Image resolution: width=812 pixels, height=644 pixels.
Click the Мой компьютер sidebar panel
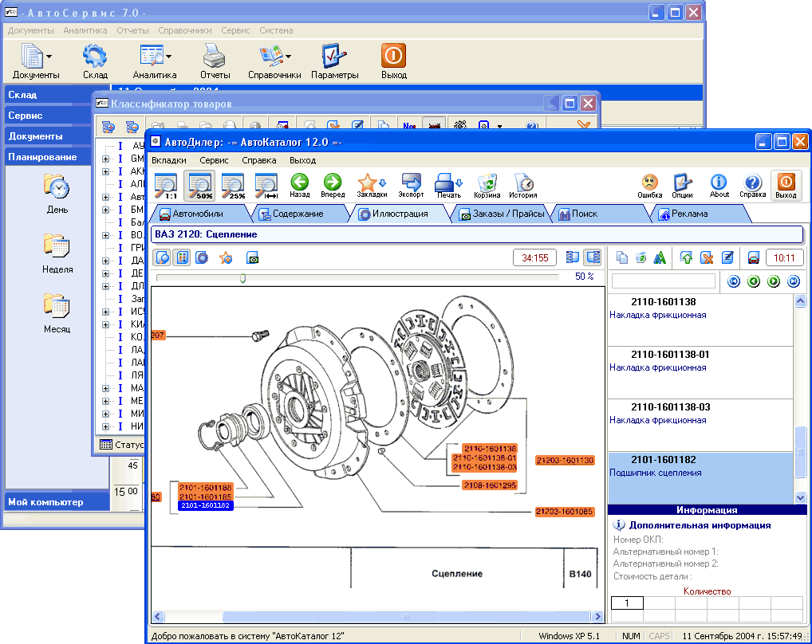coord(57,502)
